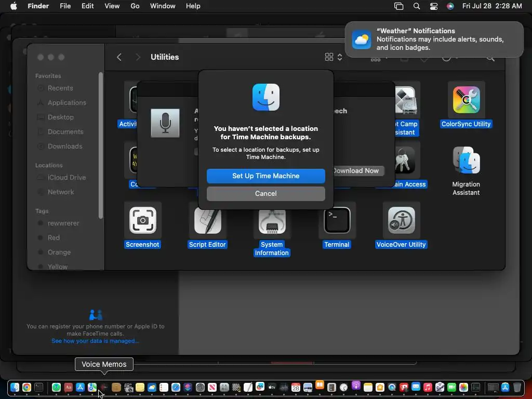This screenshot has width=532, height=399.
Task: Click Set Up Time Machine button
Action: 265,176
